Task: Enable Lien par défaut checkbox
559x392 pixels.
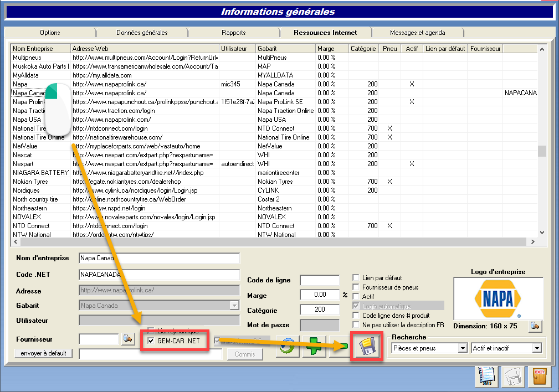Action: pyautogui.click(x=356, y=277)
